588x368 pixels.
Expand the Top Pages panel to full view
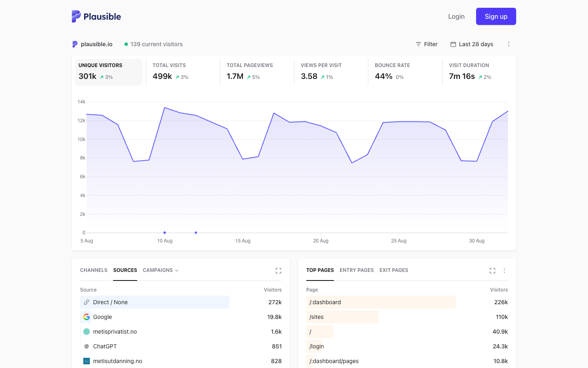click(x=492, y=271)
